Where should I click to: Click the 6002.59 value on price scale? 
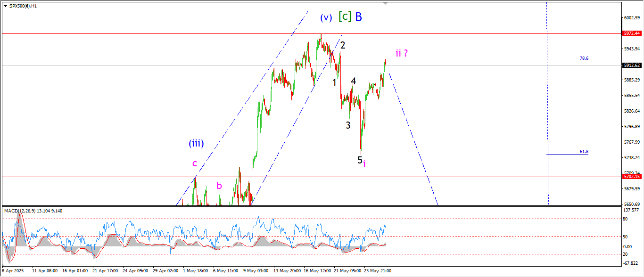631,18
